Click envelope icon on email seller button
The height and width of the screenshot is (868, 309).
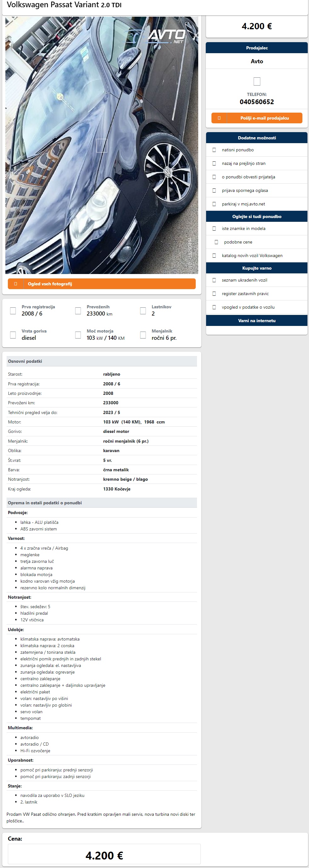[x=219, y=118]
